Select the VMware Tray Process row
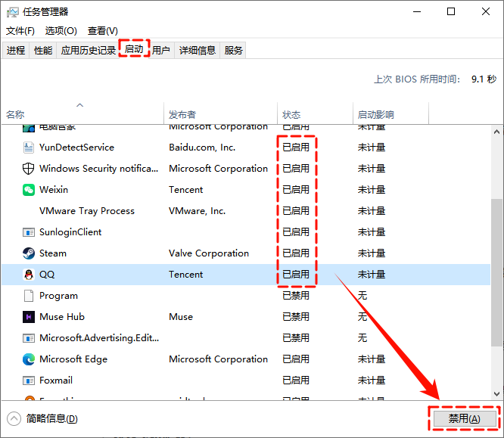The height and width of the screenshot is (438, 504). pyautogui.click(x=246, y=211)
